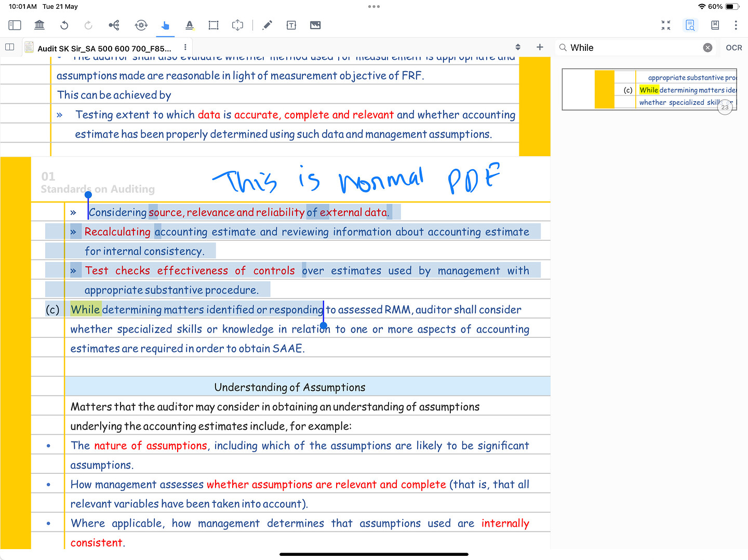Collapse view with inward arrows icon
The image size is (748, 560).
666,25
